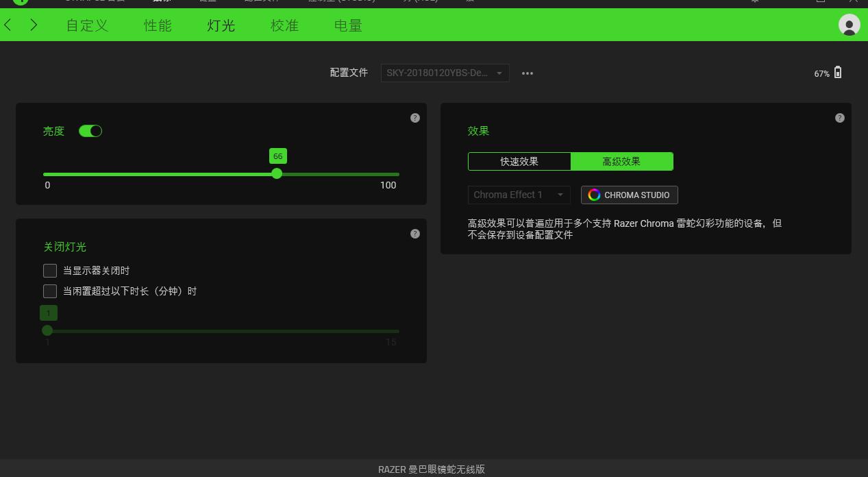Image resolution: width=868 pixels, height=477 pixels.
Task: Click the back navigation arrow
Action: pyautogui.click(x=8, y=25)
